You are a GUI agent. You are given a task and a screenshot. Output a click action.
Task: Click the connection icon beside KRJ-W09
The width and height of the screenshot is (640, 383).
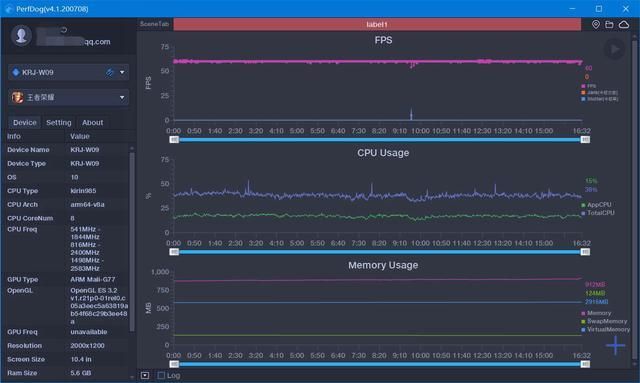coord(109,72)
